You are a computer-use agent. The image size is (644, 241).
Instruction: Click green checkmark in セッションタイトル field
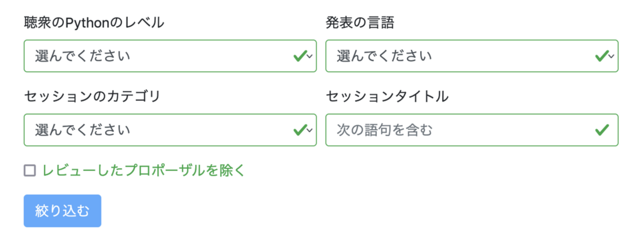(601, 130)
